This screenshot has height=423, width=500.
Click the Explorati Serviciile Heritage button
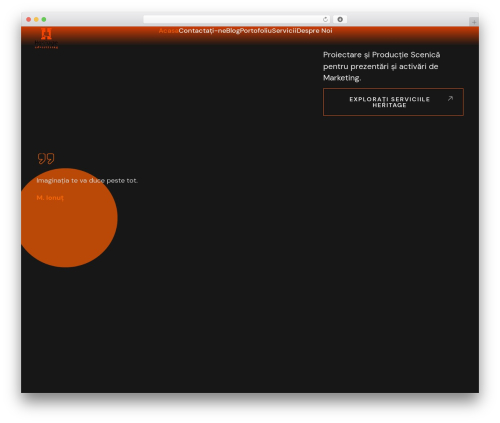(393, 102)
